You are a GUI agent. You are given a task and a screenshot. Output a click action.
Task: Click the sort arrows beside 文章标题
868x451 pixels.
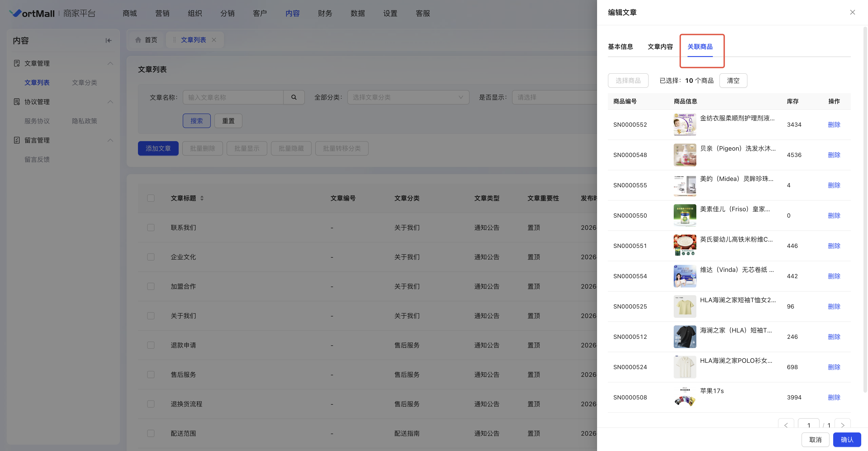tap(202, 198)
